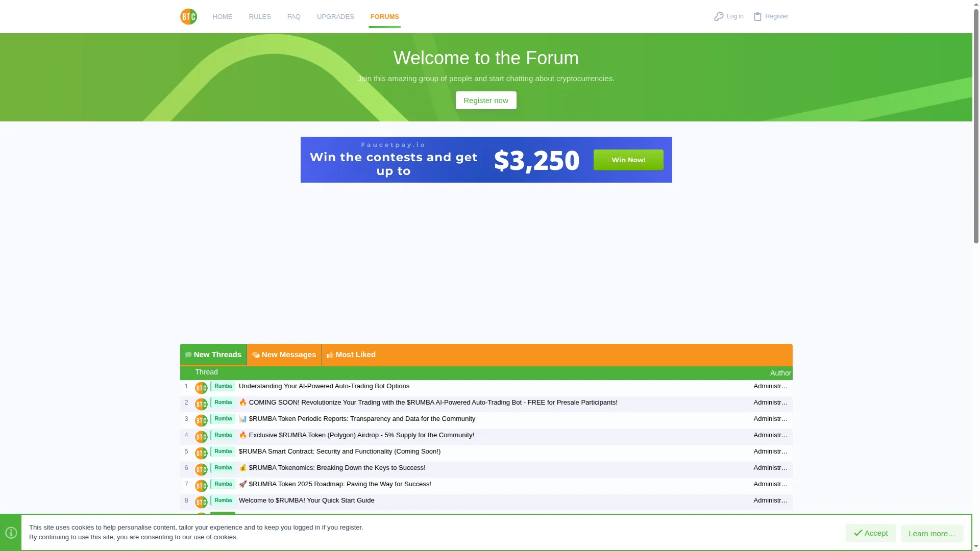Click the Thread column header
This screenshot has height=551, width=980.
[206, 372]
